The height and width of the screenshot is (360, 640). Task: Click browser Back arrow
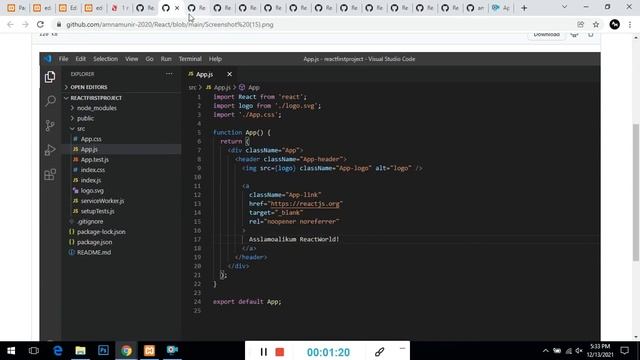pos(10,24)
